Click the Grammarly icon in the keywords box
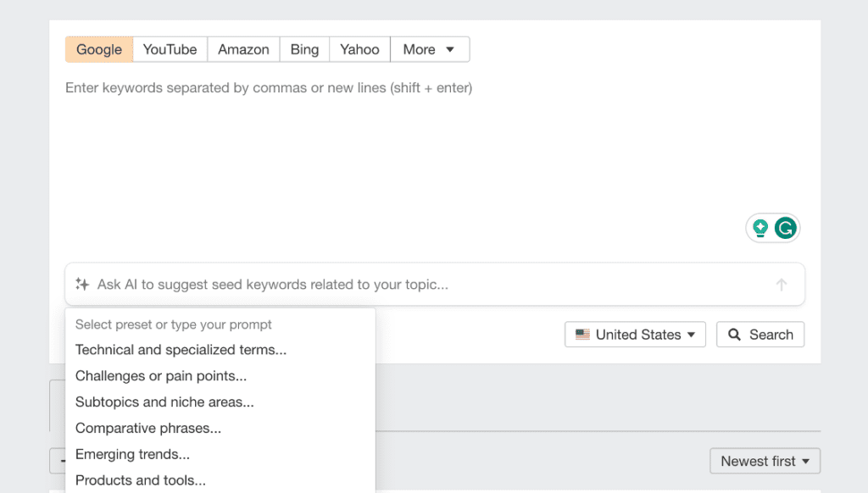The image size is (868, 493). pyautogui.click(x=786, y=228)
